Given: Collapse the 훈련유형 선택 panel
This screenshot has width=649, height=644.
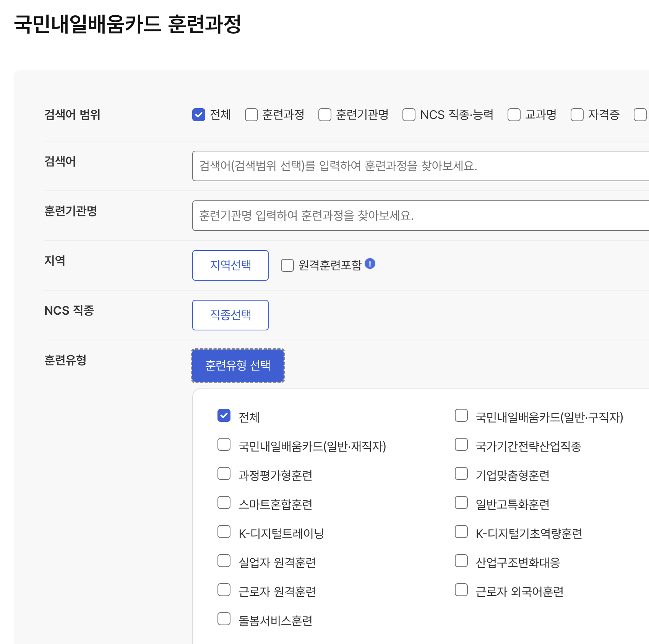Looking at the screenshot, I should 238,366.
